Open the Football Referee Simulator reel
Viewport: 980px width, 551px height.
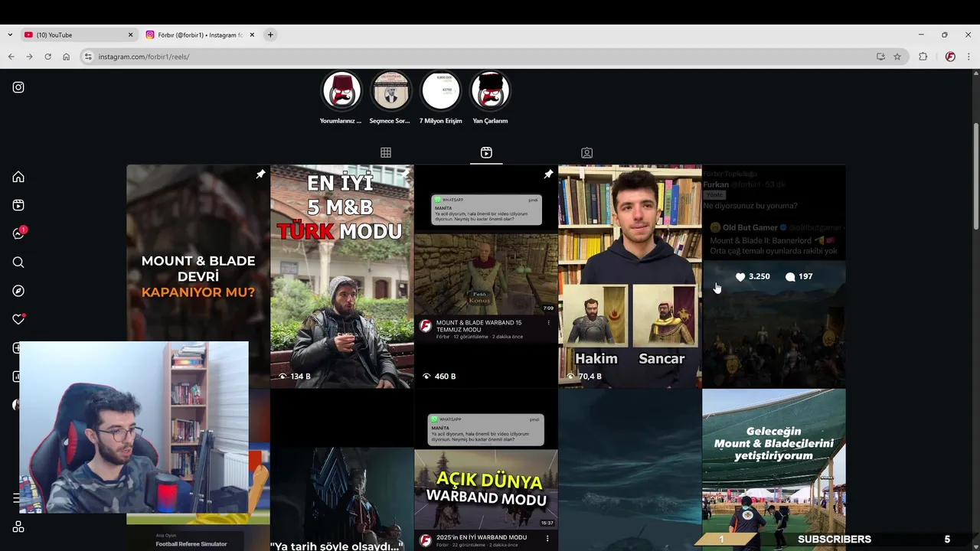click(198, 532)
